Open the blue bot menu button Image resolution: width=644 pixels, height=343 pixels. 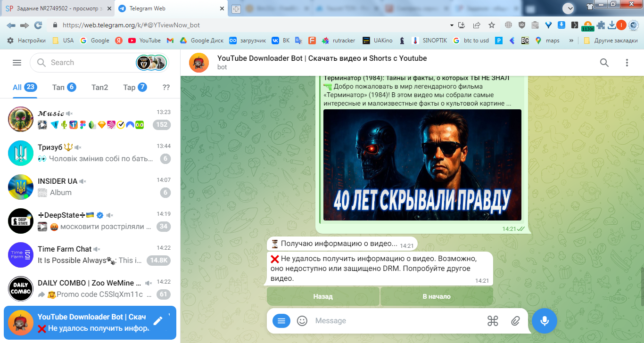(281, 321)
